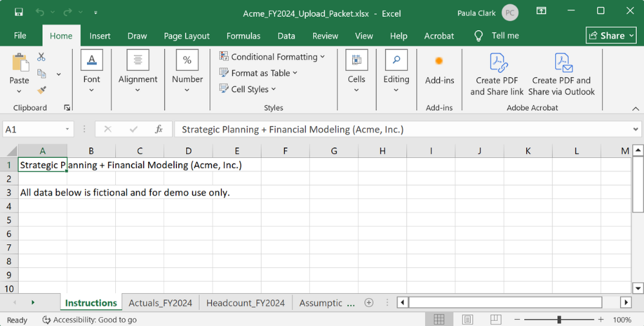Expand the Paste options arrow

click(19, 91)
